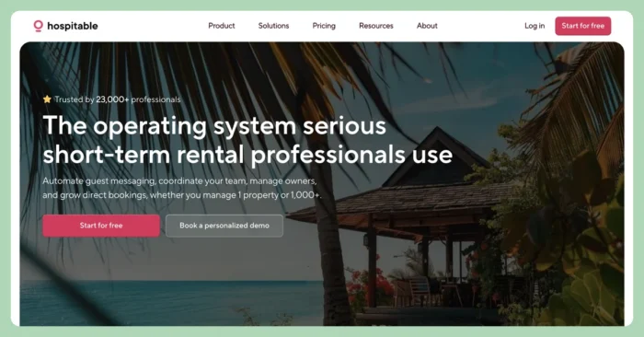Open the Resources menu
The width and height of the screenshot is (644, 337).
pos(376,26)
